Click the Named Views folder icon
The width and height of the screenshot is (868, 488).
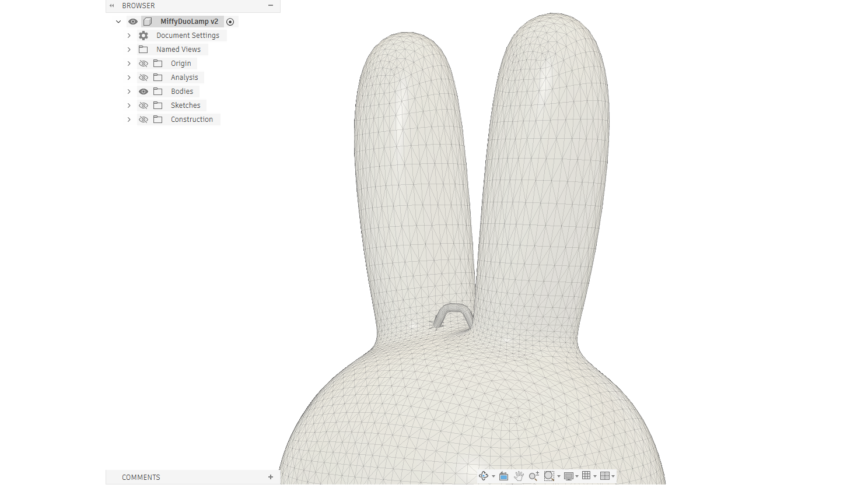[143, 50]
